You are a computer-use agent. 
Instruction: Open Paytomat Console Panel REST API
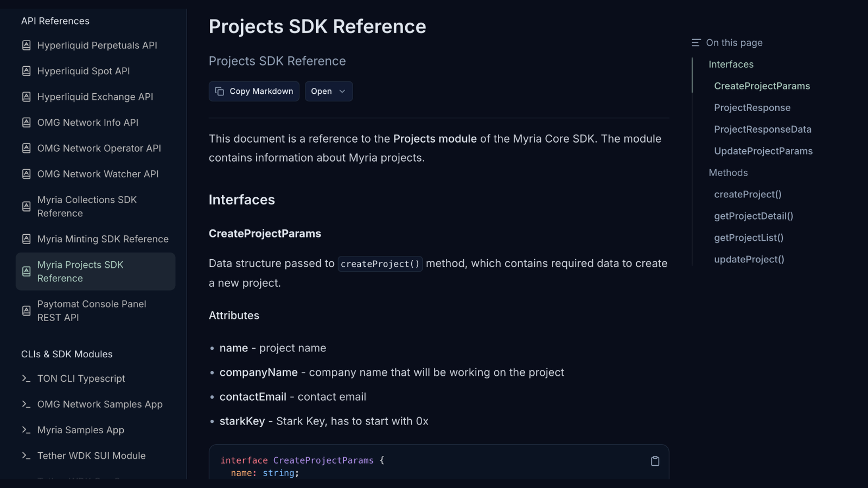tap(95, 311)
